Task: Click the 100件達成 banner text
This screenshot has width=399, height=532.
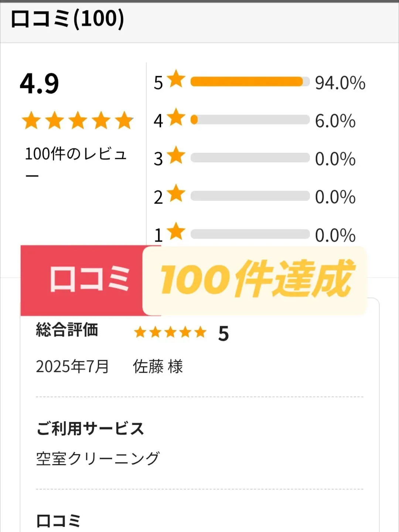Action: (x=257, y=279)
